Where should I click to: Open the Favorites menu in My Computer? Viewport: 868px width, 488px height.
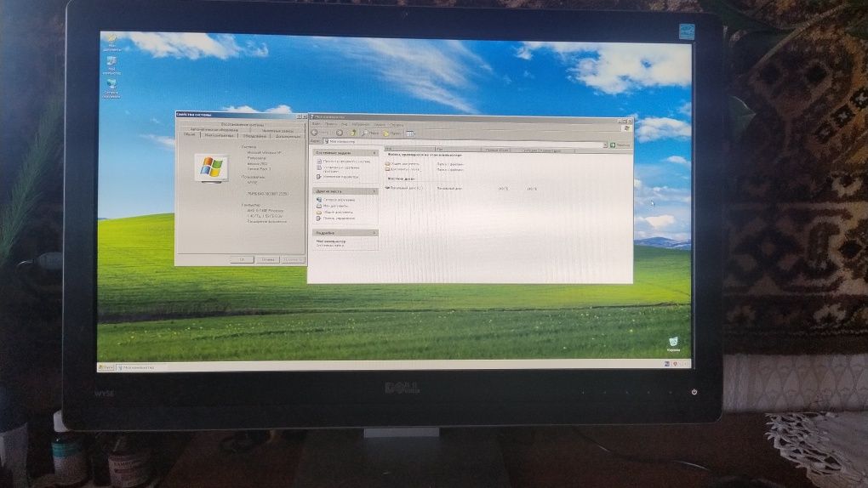[360, 124]
